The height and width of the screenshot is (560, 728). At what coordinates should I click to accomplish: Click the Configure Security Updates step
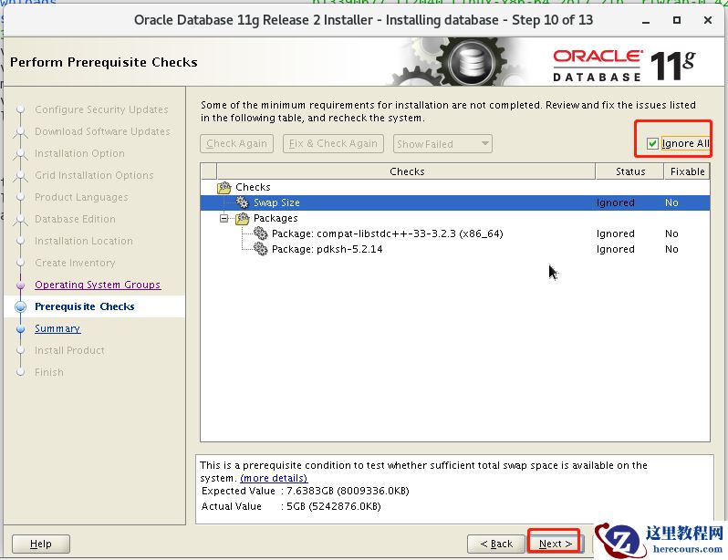pos(101,109)
